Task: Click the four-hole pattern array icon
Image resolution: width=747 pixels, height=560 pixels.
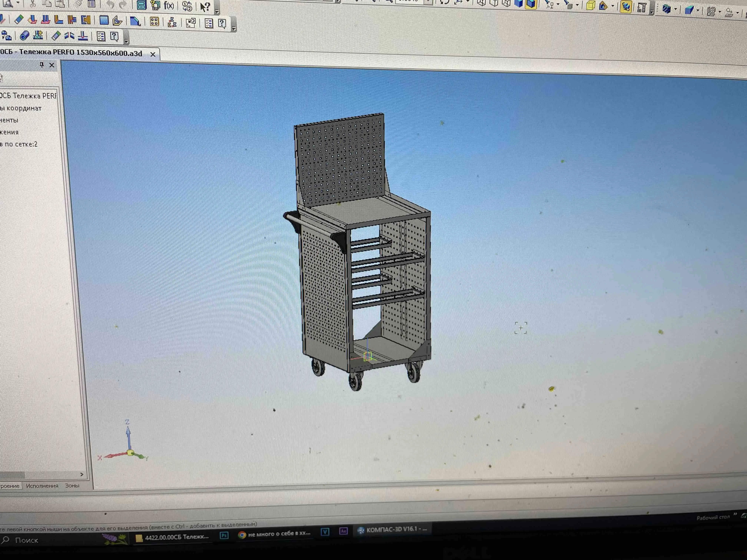Action: tap(154, 22)
